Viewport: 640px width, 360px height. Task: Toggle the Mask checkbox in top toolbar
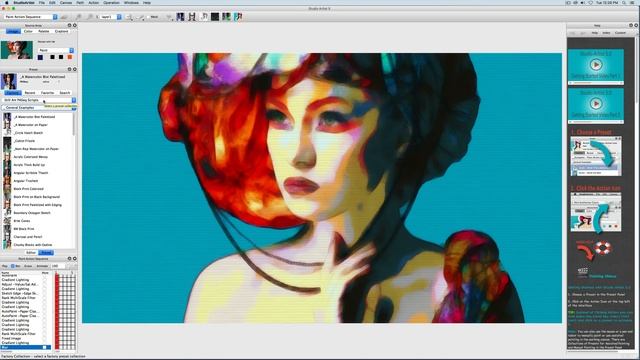point(148,17)
